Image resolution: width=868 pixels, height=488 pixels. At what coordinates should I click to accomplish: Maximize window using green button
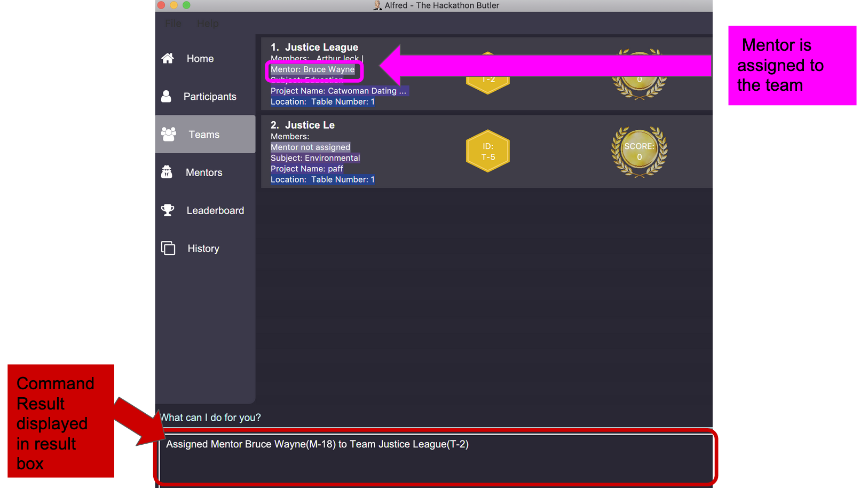click(186, 5)
